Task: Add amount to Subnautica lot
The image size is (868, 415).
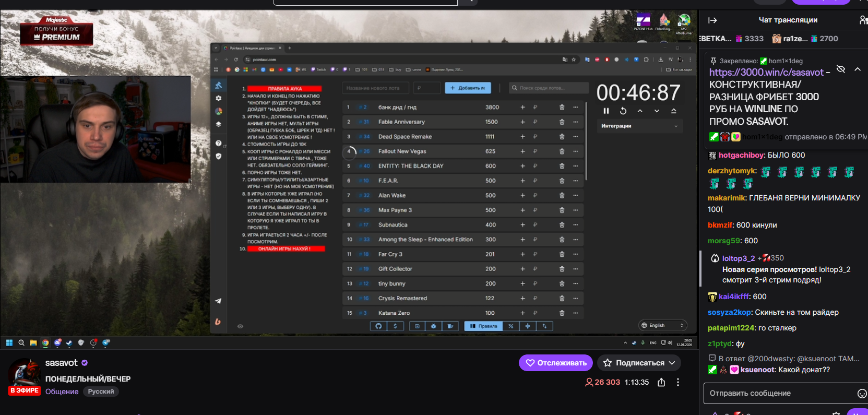Action: (x=522, y=224)
